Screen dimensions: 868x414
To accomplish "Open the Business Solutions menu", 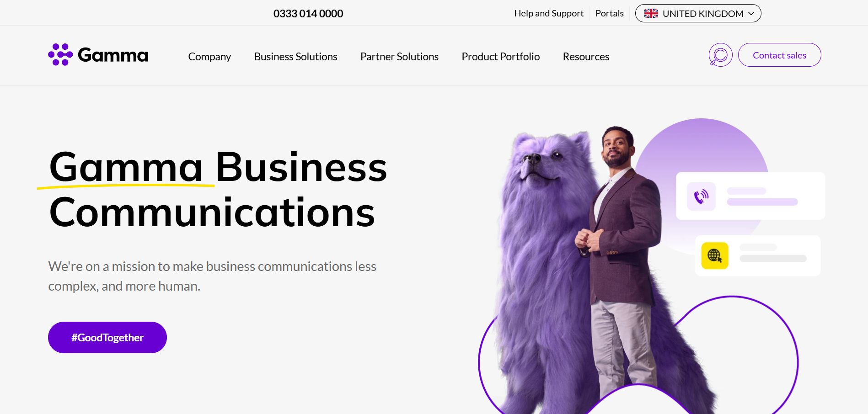I will click(x=295, y=57).
